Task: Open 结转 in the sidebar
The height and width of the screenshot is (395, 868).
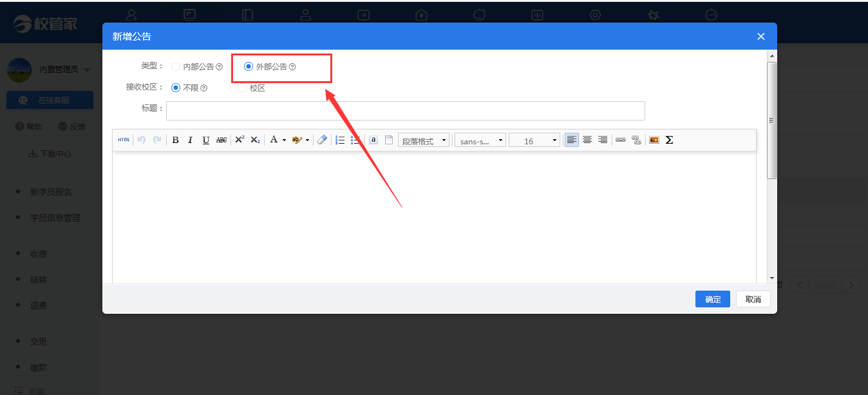Action: pyautogui.click(x=39, y=280)
